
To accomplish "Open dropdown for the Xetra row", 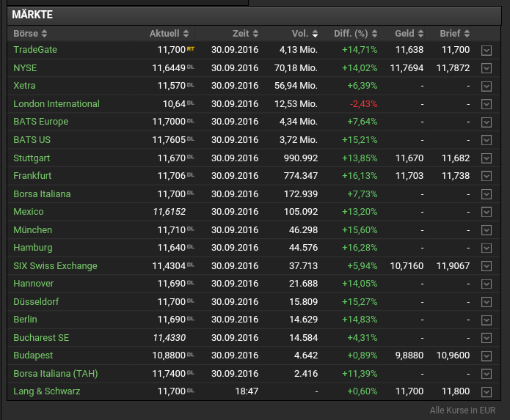I will pyautogui.click(x=487, y=86).
